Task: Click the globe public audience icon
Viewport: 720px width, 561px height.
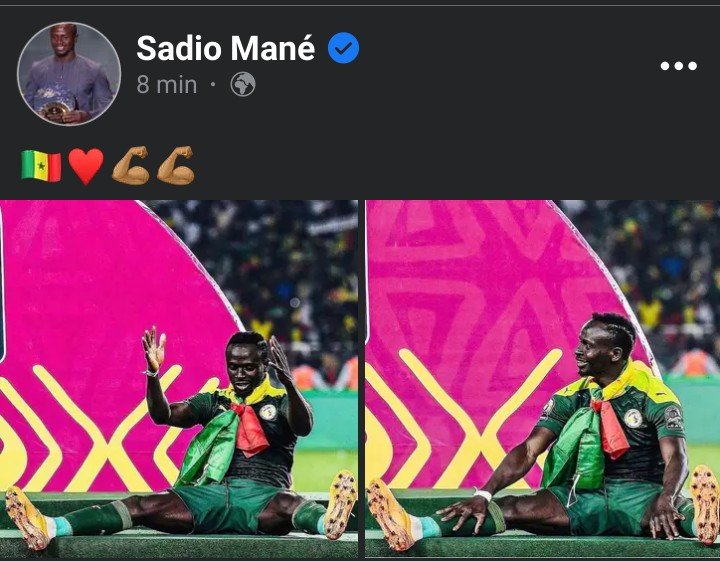Action: coord(243,84)
